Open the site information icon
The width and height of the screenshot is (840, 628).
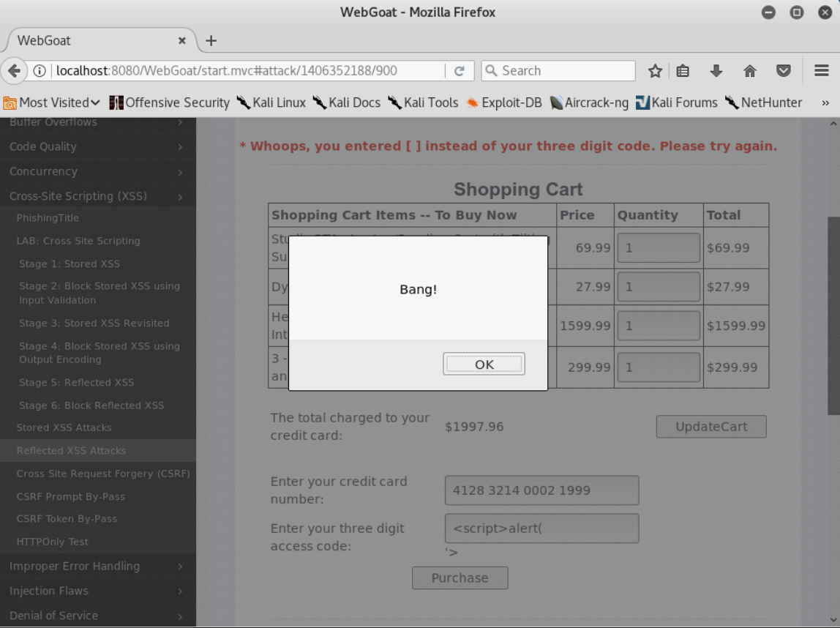pos(40,71)
